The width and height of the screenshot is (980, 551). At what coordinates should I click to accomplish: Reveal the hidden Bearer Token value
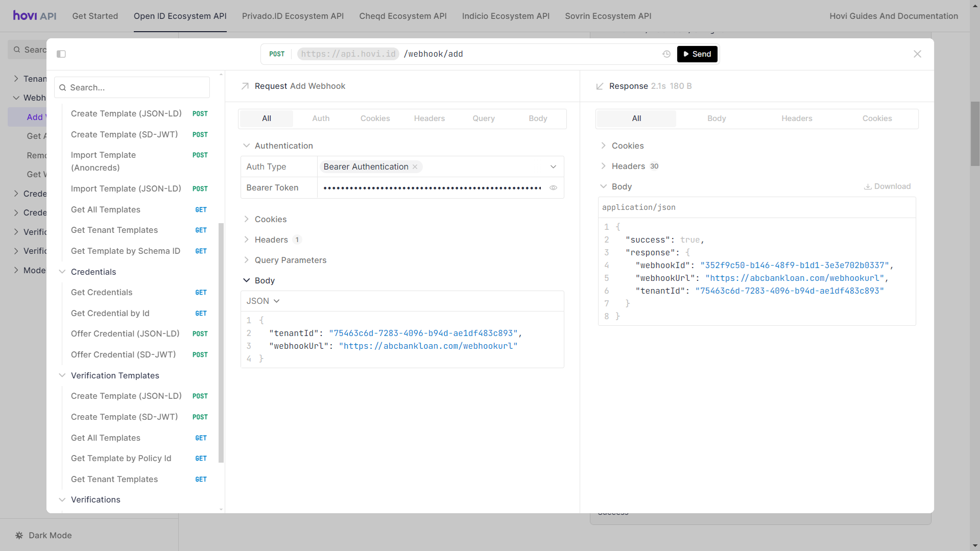(x=553, y=188)
